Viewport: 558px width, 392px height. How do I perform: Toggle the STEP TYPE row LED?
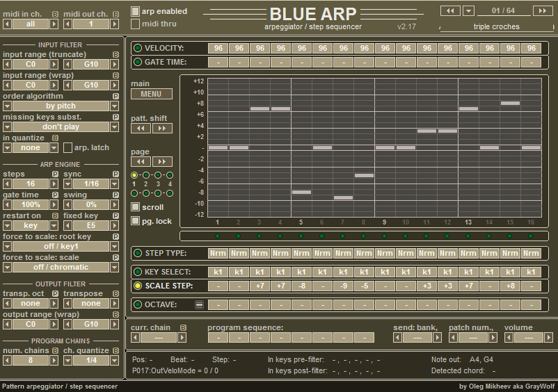137,253
